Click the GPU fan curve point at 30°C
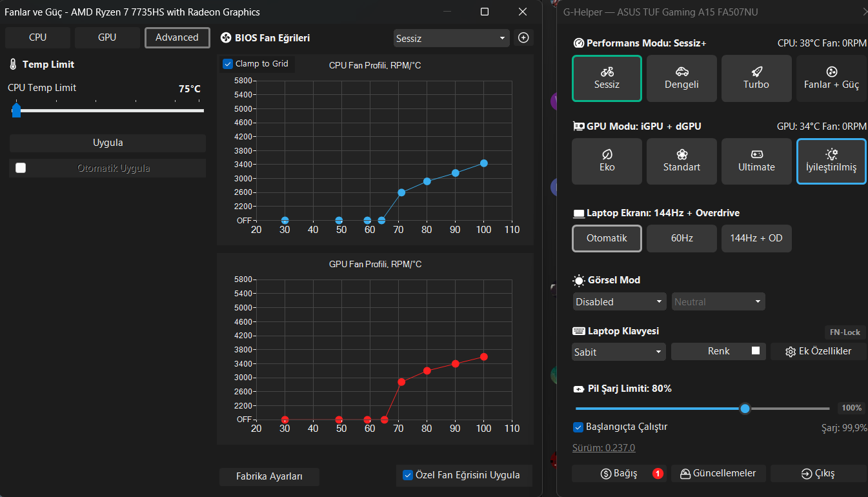Image resolution: width=868 pixels, height=497 pixels. (x=285, y=420)
